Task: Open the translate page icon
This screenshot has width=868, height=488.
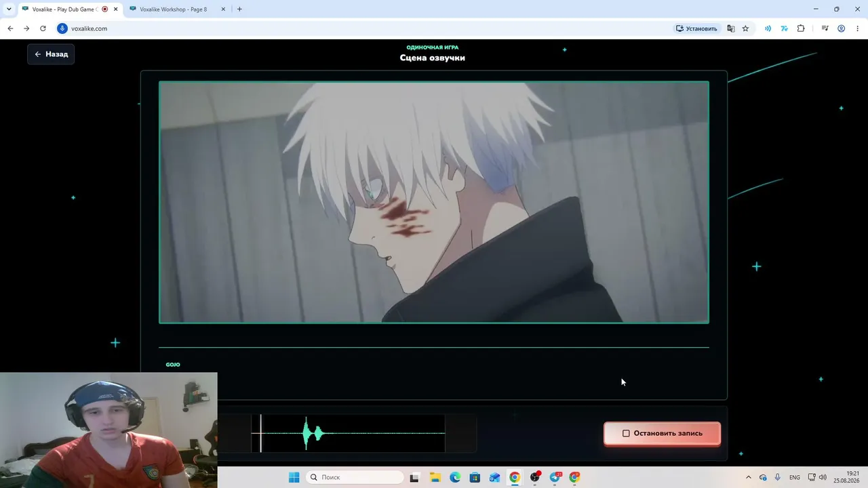Action: [x=731, y=28]
